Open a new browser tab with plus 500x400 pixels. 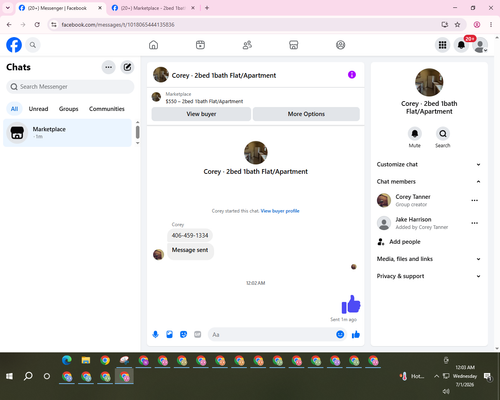tap(207, 8)
